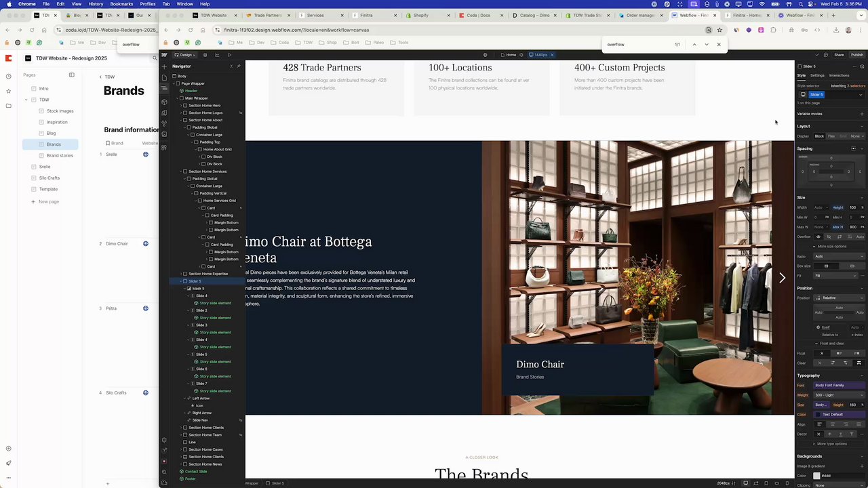Jump to next find result arrow
868x488 pixels.
point(707,45)
